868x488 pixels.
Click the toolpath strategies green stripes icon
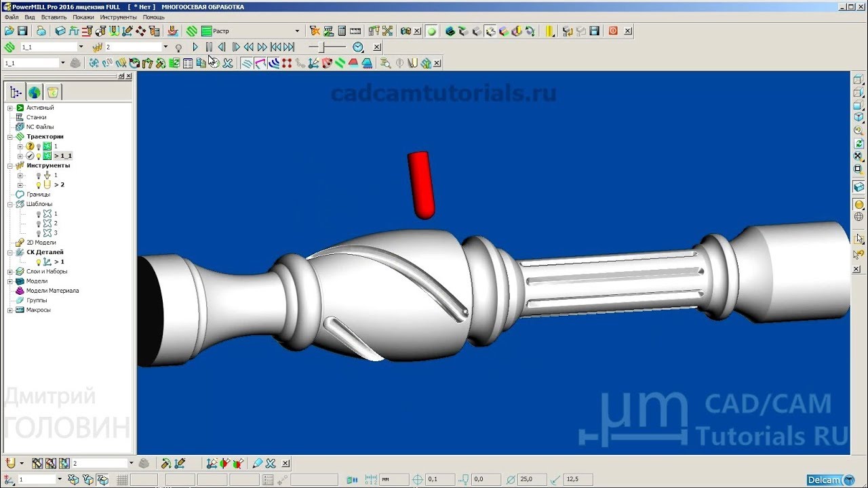[192, 31]
